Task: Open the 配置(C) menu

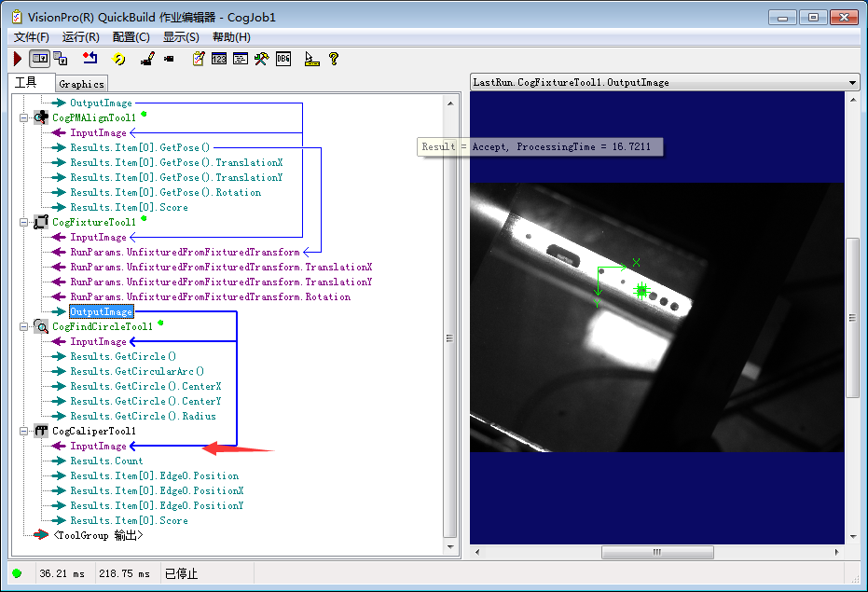Action: click(x=131, y=37)
